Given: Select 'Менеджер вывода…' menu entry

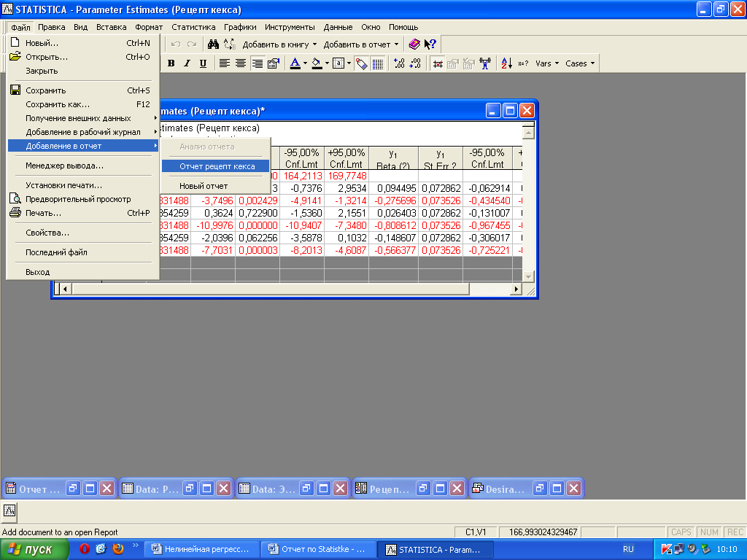Looking at the screenshot, I should (x=83, y=166).
